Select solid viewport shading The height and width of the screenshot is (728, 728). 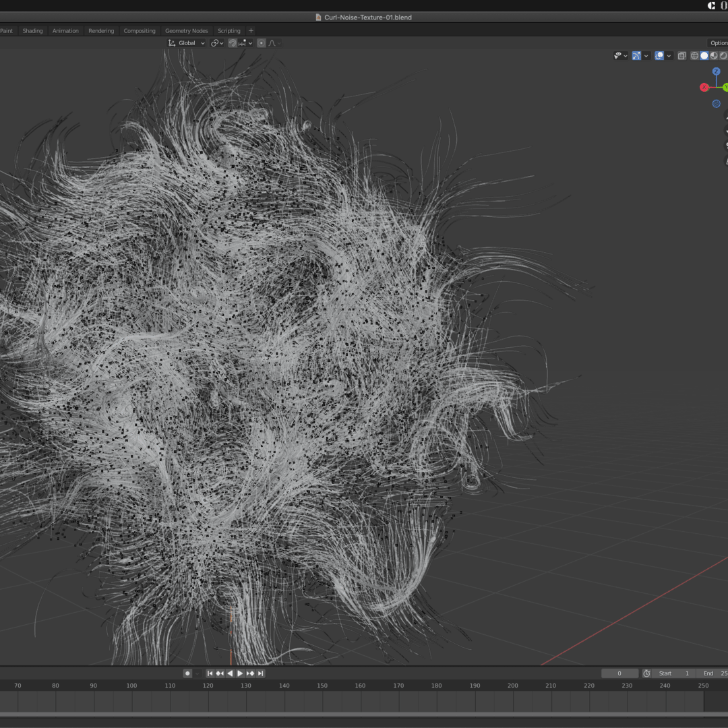704,56
